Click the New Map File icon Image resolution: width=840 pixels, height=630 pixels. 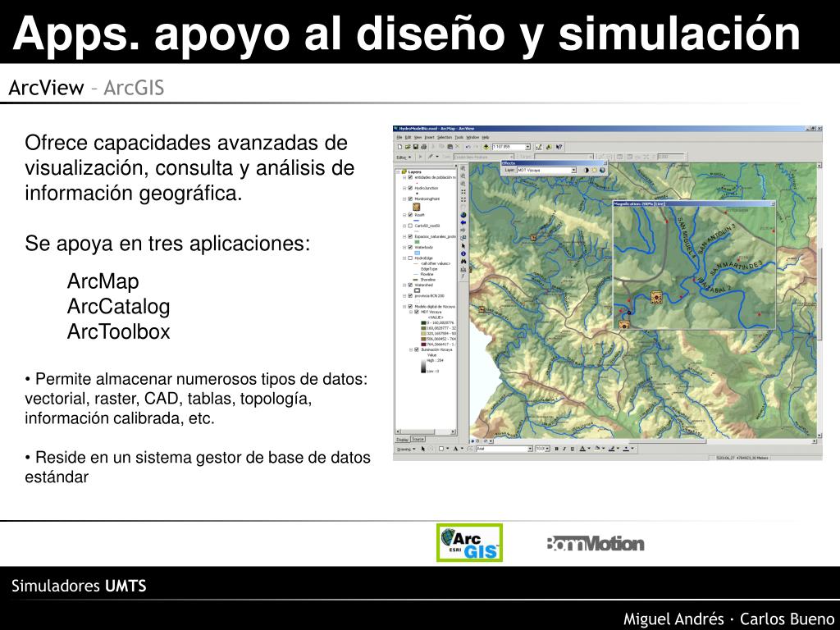[x=399, y=147]
